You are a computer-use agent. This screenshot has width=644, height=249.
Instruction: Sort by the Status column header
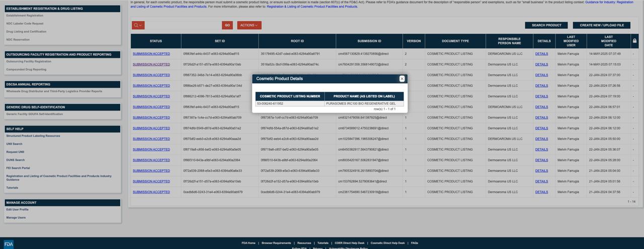[x=156, y=41]
